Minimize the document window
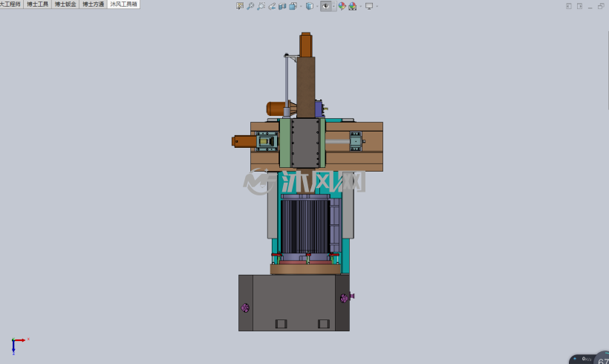The height and width of the screenshot is (364, 609). point(590,7)
